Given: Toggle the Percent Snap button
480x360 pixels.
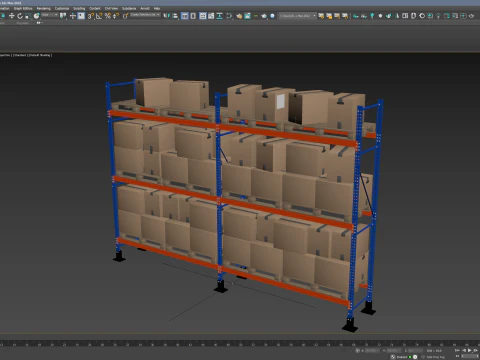Looking at the screenshot, I should pyautogui.click(x=107, y=16).
